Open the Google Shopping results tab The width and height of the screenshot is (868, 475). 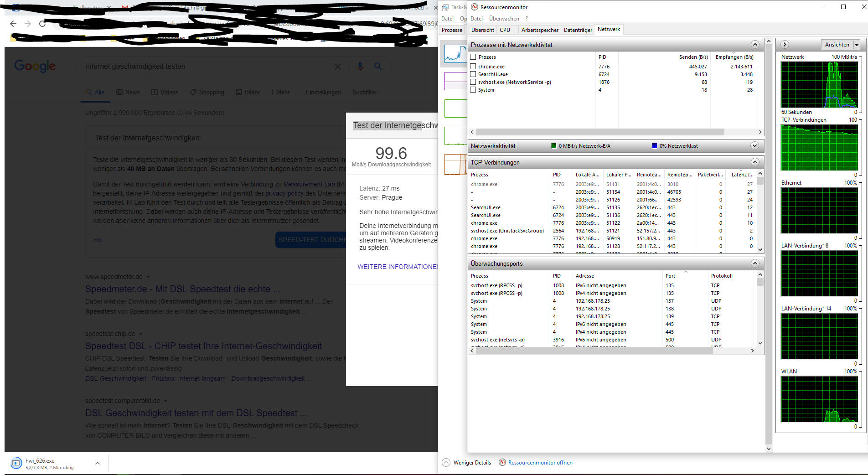coord(207,93)
